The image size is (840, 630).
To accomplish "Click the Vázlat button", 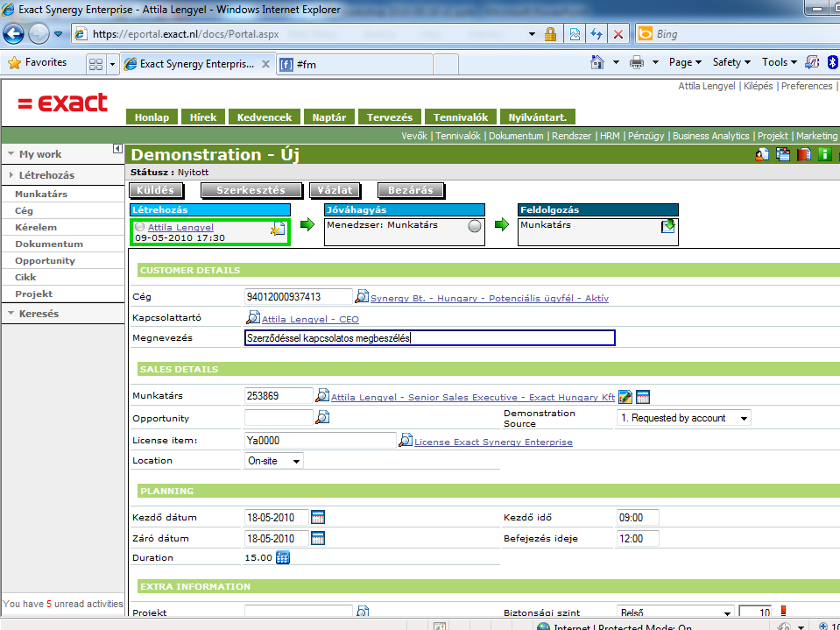I will [335, 190].
